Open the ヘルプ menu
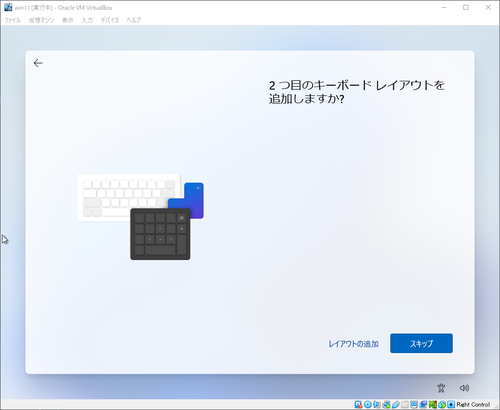 (x=134, y=20)
